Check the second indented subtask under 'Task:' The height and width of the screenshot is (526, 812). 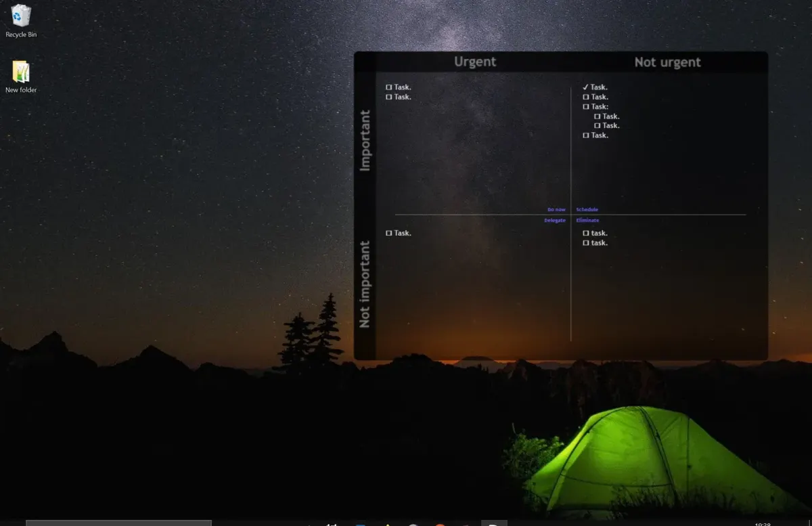597,126
